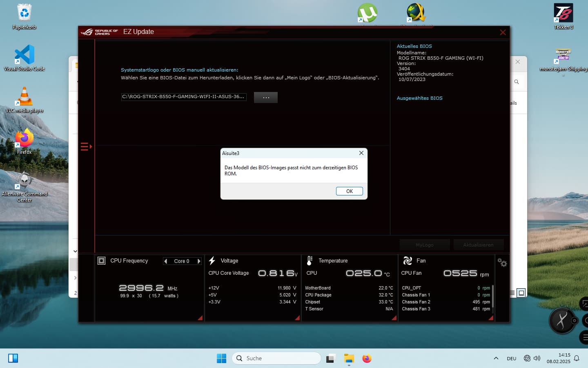Click Ausgewähltes BIOS label
This screenshot has height=368, width=588.
coord(419,98)
